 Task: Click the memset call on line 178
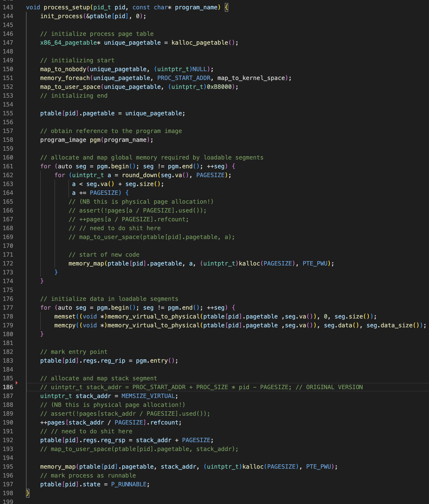coord(65,317)
